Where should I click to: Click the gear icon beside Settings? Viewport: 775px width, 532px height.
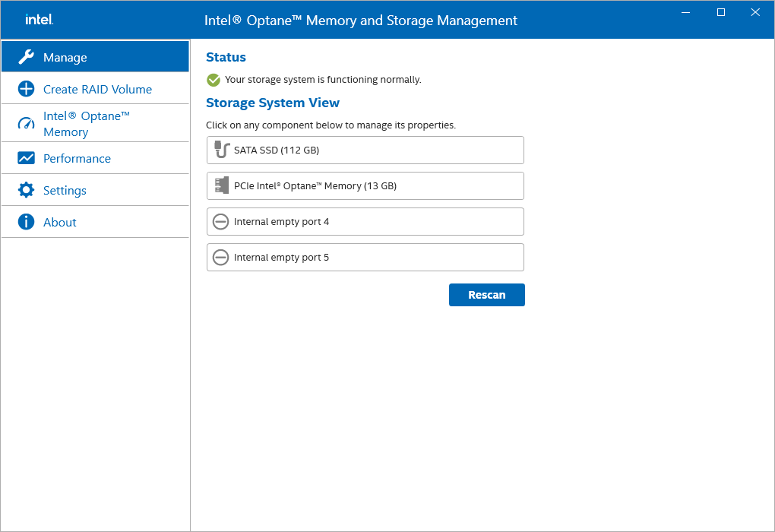click(x=26, y=190)
